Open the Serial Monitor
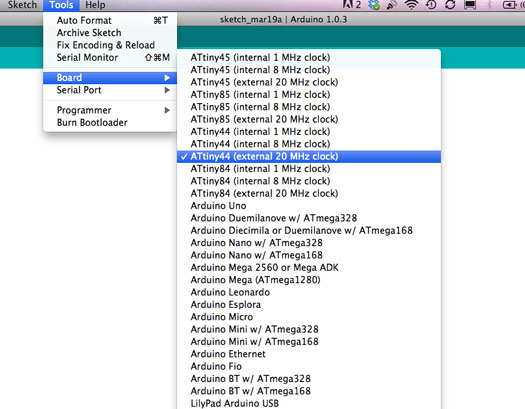 (x=110, y=58)
